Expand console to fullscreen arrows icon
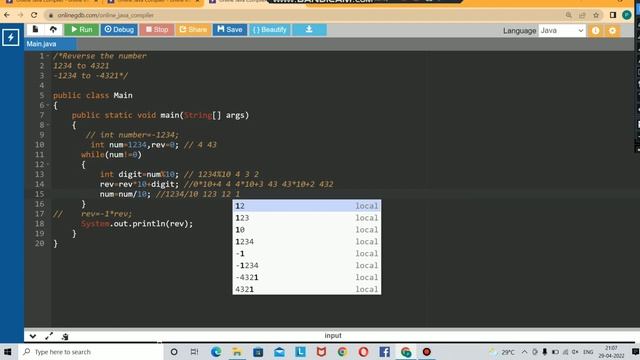The image size is (640, 360). 49,336
